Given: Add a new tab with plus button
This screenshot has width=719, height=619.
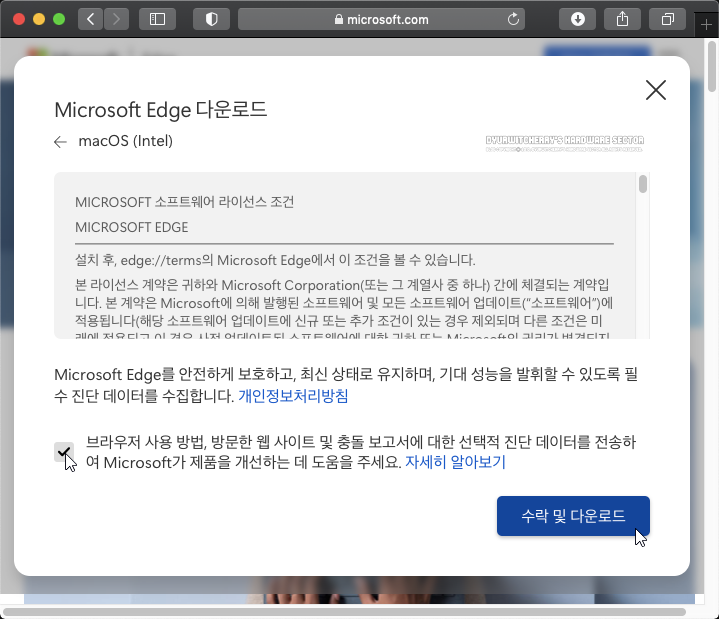Looking at the screenshot, I should point(707,25).
